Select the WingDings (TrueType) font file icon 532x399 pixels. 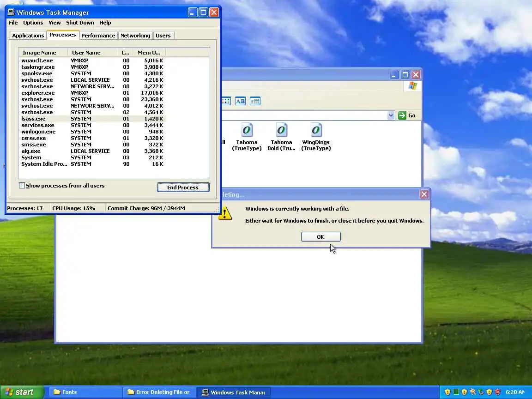pyautogui.click(x=316, y=130)
